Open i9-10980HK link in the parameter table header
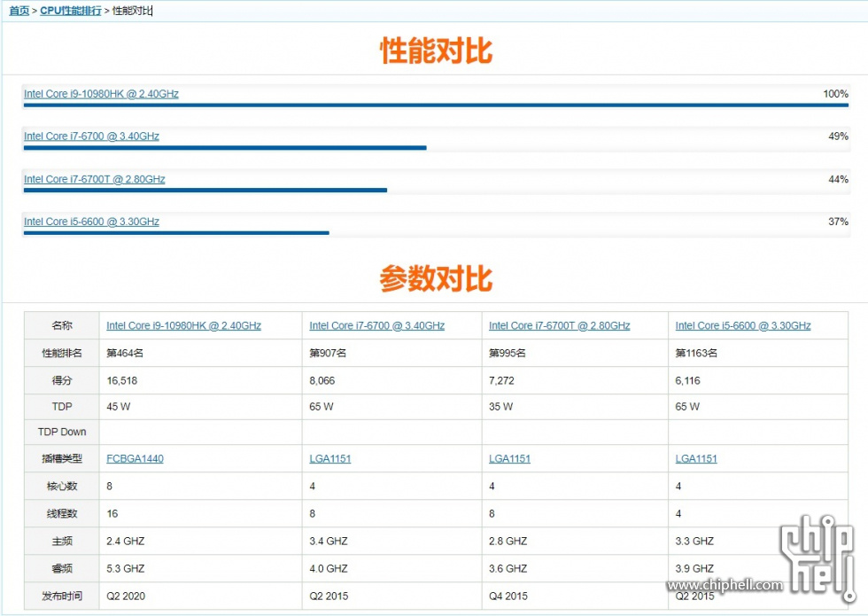 click(x=184, y=325)
